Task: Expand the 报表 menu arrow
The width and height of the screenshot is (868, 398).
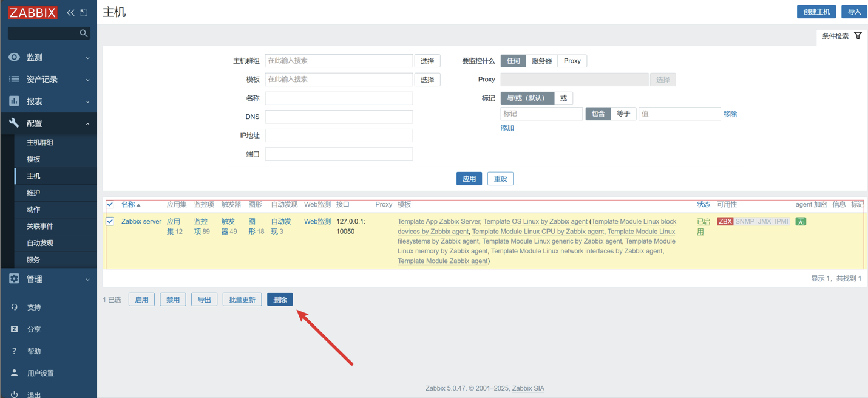Action: pyautogui.click(x=87, y=101)
